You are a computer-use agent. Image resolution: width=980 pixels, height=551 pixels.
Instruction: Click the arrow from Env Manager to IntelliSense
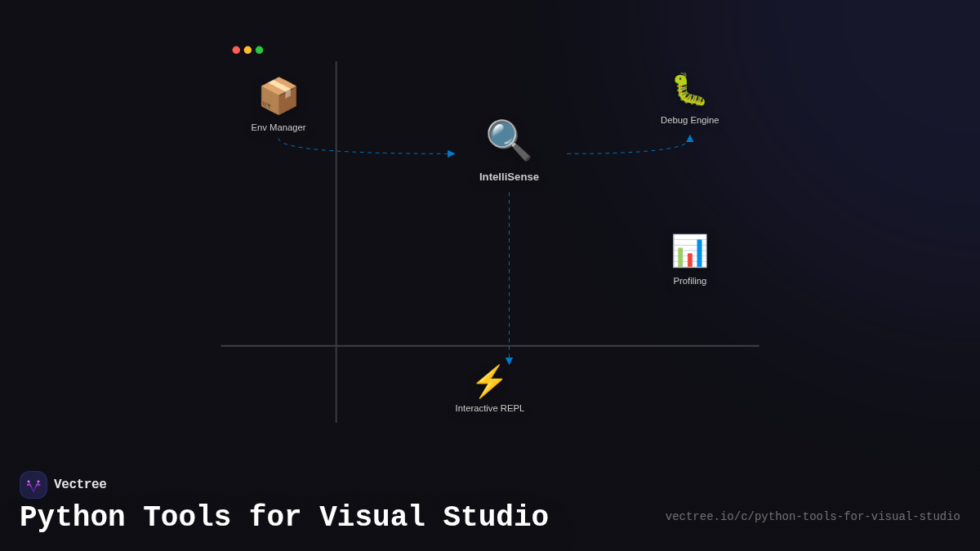coord(367,151)
